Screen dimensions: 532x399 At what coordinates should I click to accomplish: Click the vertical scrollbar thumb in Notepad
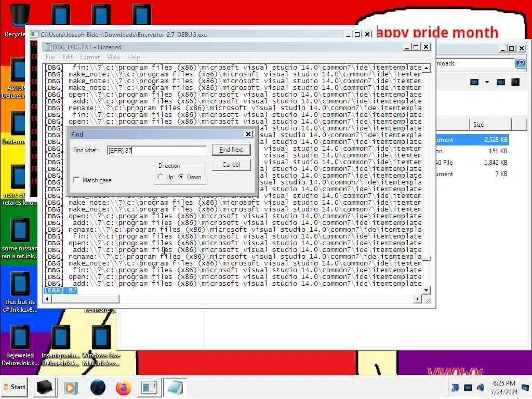427,259
